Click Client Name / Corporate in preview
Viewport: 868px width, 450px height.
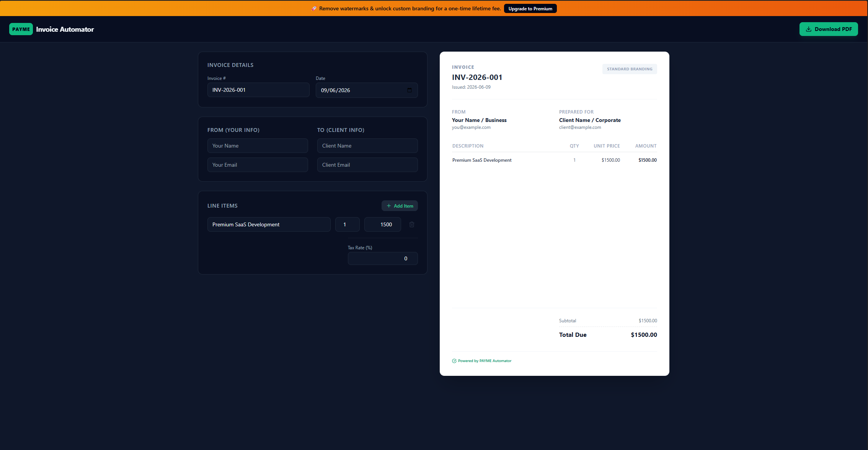pyautogui.click(x=590, y=120)
